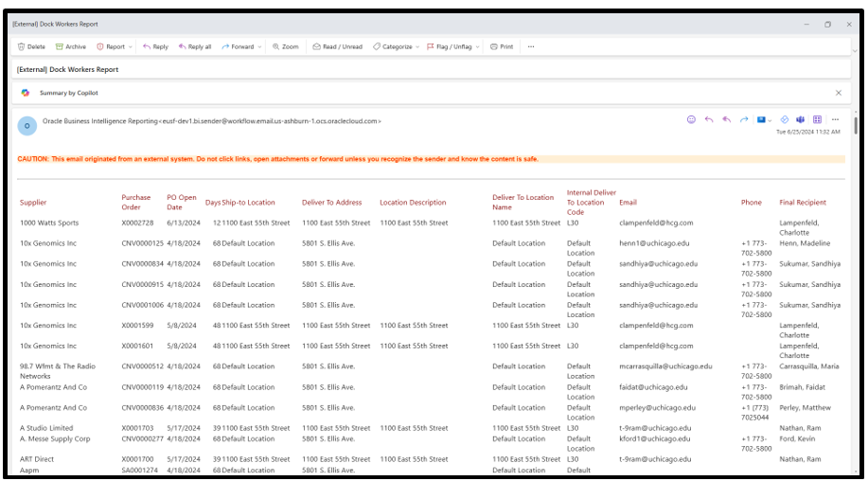Click the Copilot icon beside Summary
The width and height of the screenshot is (868, 481).
click(26, 93)
